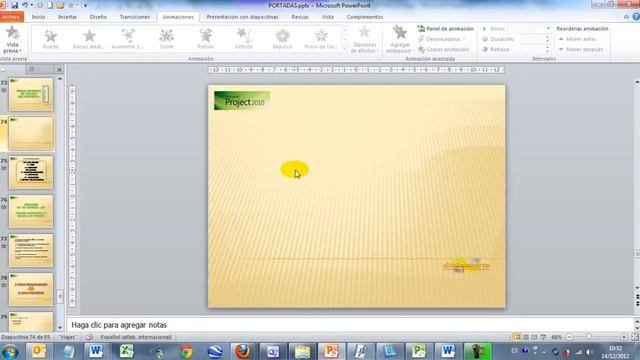Launch Google Chrome from the taskbar

click(186, 351)
